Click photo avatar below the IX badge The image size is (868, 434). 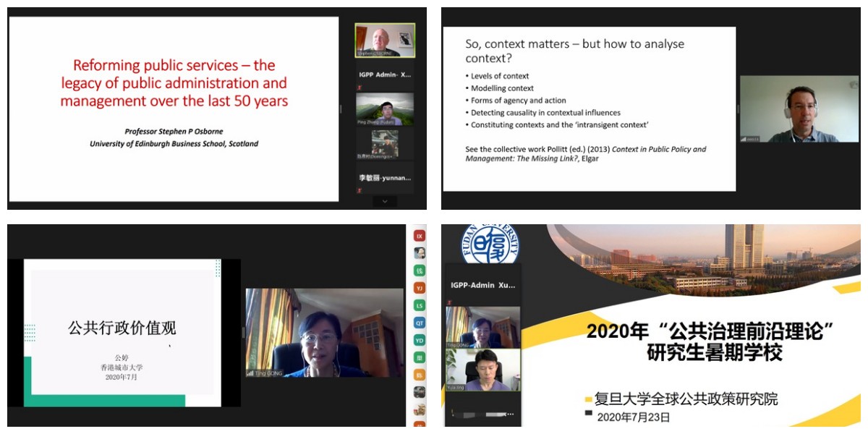pyautogui.click(x=419, y=253)
